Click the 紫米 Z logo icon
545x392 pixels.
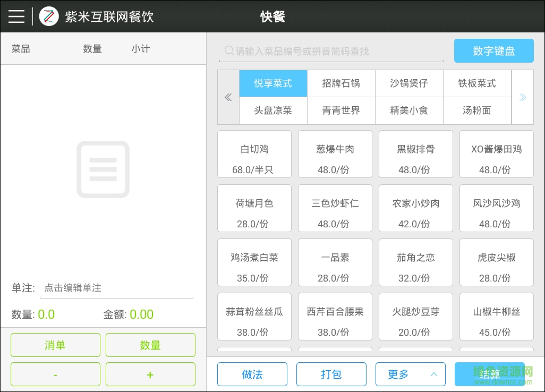[x=49, y=16]
